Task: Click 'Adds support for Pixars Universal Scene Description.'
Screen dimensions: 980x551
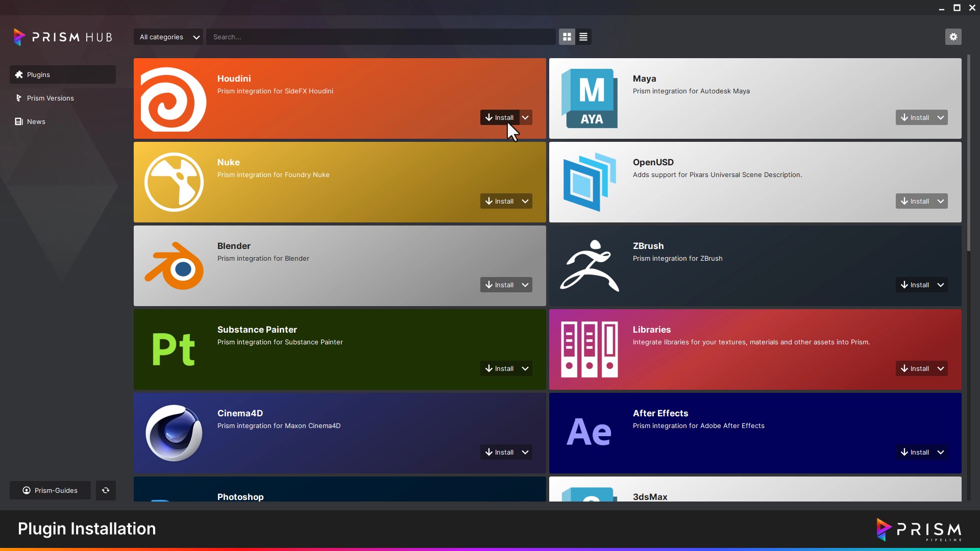Action: coord(717,174)
